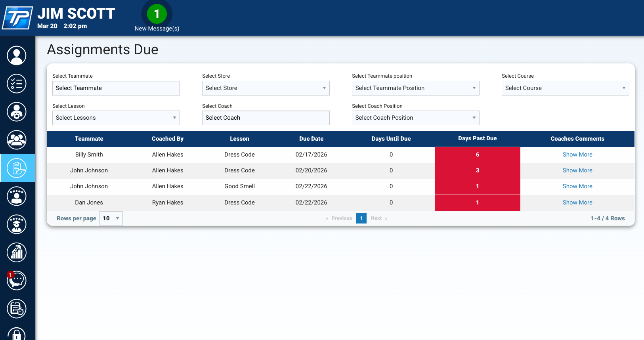Sort by the Days Until Due header
Viewport: 644px width, 340px height.
tap(391, 139)
